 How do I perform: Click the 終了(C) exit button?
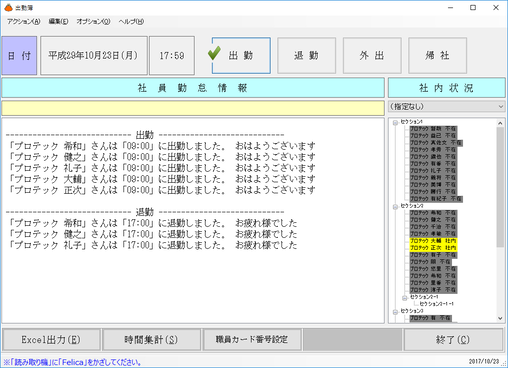(453, 340)
